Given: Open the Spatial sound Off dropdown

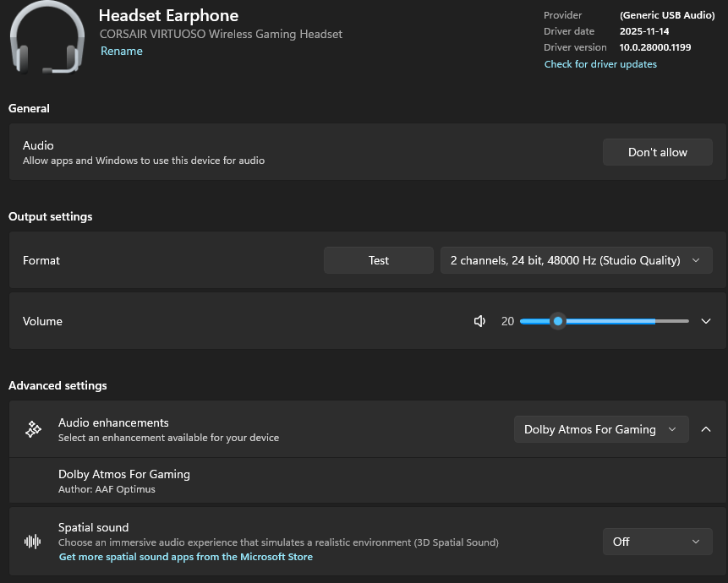Looking at the screenshot, I should (x=657, y=542).
